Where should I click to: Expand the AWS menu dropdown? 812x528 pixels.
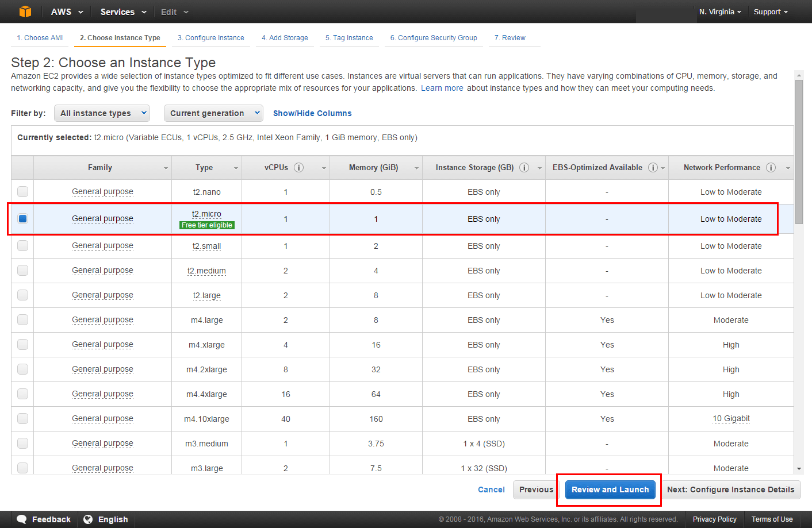click(67, 11)
